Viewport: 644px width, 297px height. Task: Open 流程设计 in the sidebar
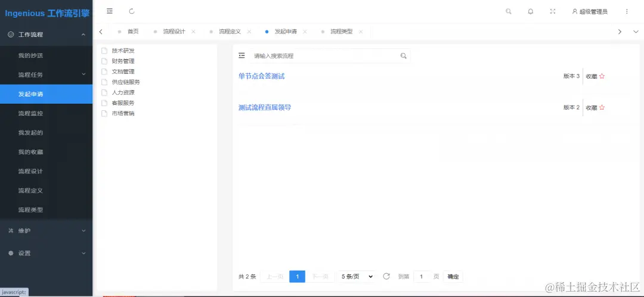click(46, 171)
